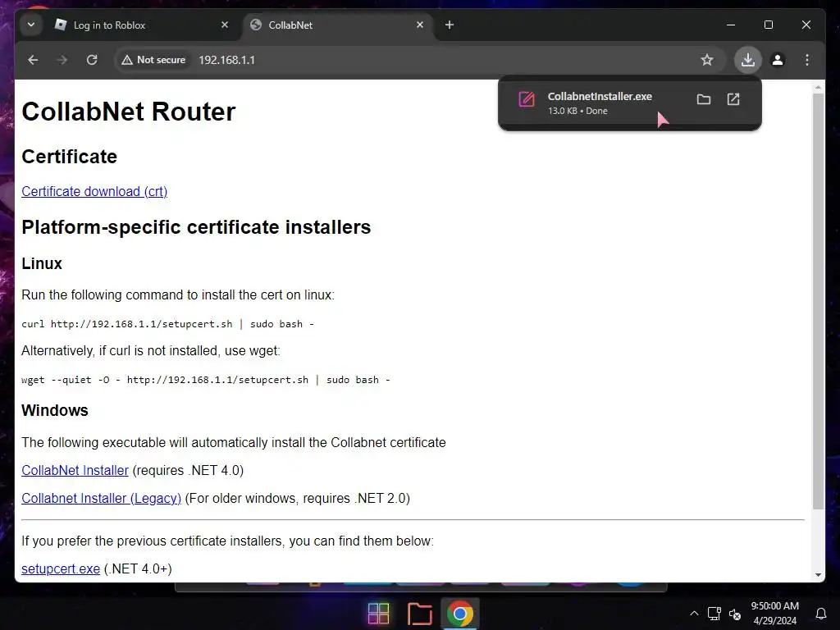Click the forward navigation arrow
Screen dimensions: 840x630
tap(62, 60)
